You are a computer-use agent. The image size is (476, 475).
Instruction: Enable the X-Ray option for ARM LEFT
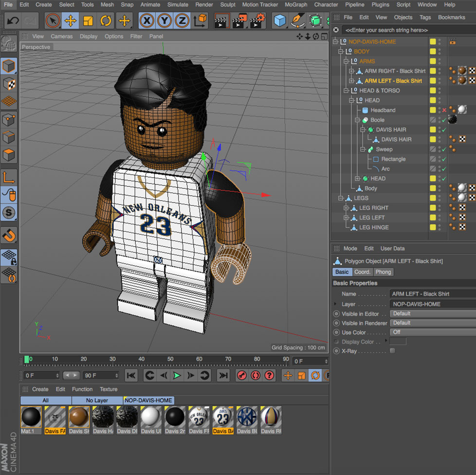(x=393, y=351)
